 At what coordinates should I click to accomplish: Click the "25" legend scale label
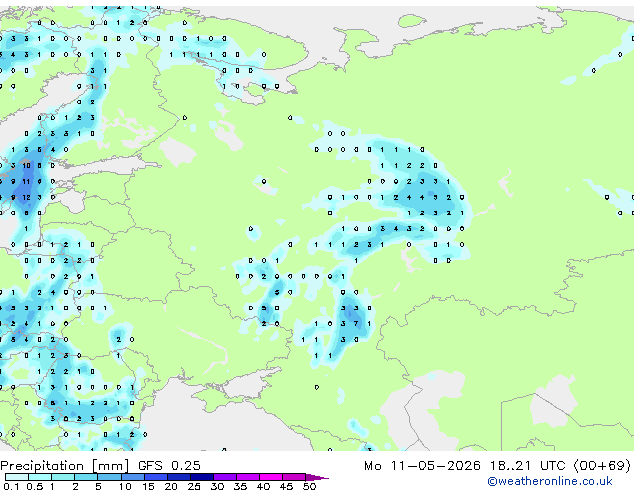click(x=194, y=486)
